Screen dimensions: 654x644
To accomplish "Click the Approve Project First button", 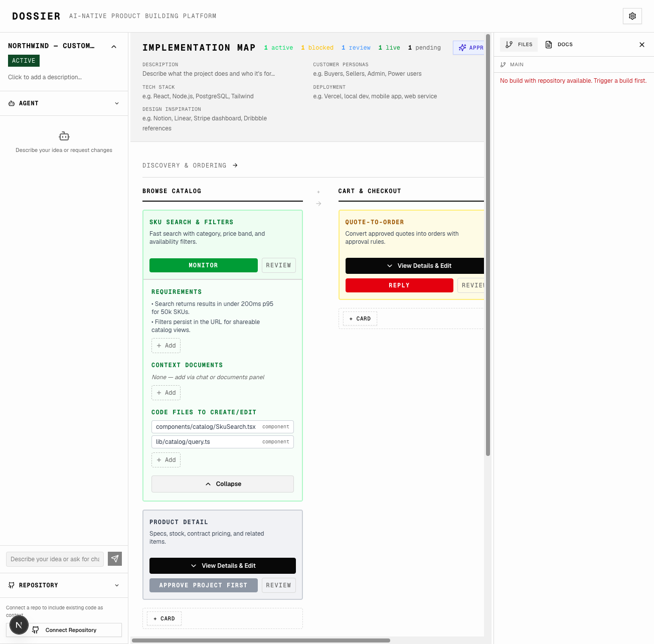I will [x=204, y=585].
